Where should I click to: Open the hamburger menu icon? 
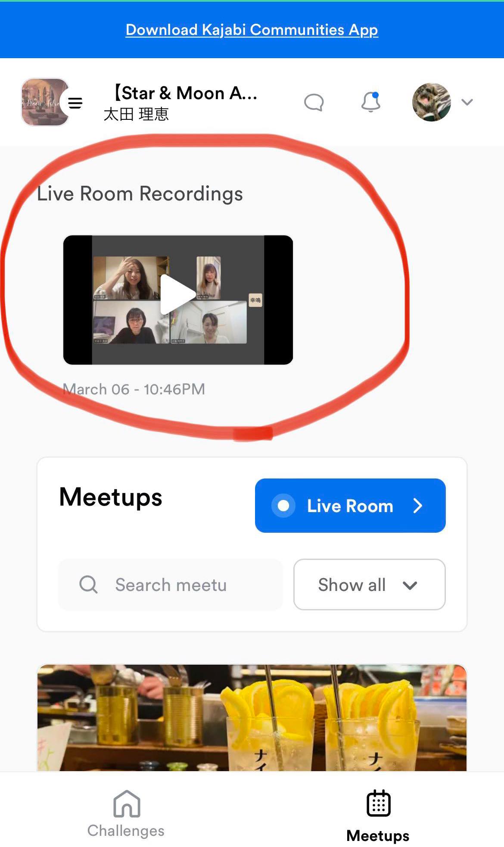pyautogui.click(x=75, y=103)
